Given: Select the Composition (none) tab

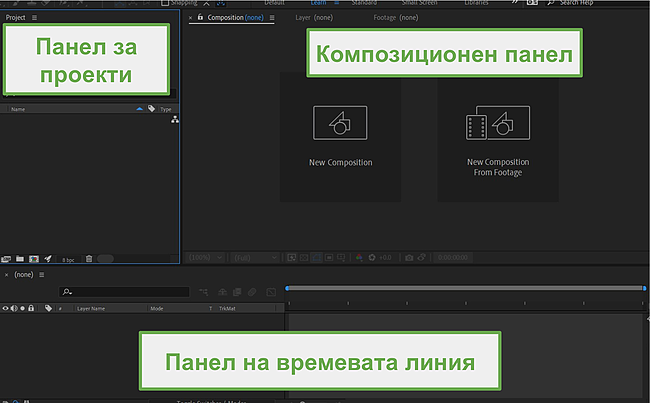Looking at the screenshot, I should tap(235, 17).
